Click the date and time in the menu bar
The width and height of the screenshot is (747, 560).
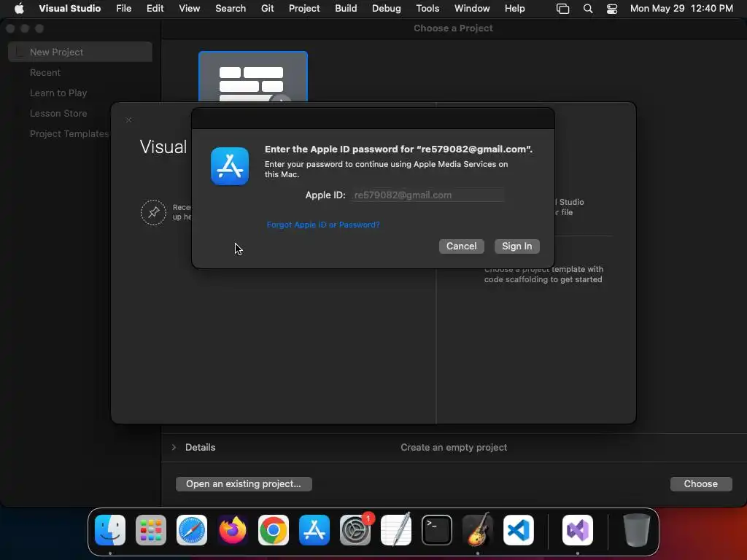coord(681,9)
